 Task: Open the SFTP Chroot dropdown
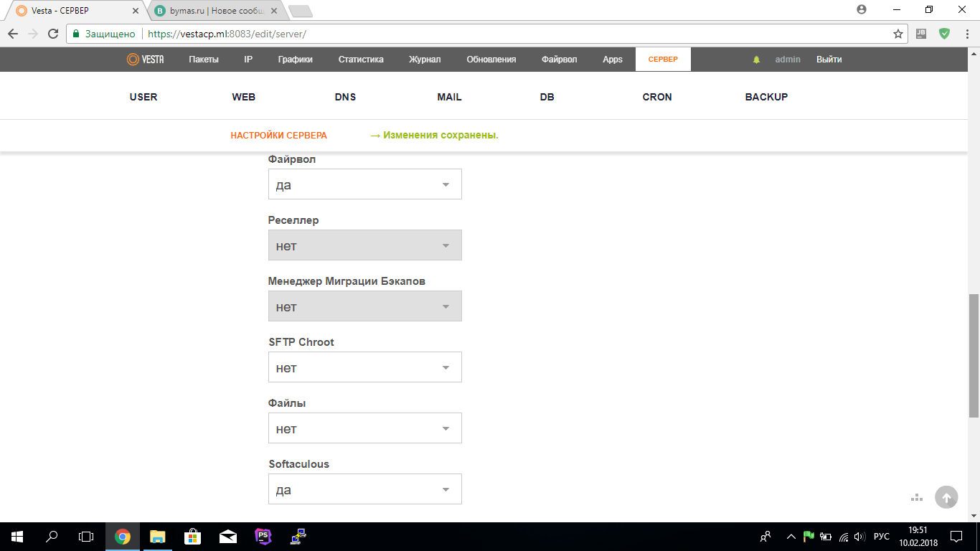coord(364,367)
